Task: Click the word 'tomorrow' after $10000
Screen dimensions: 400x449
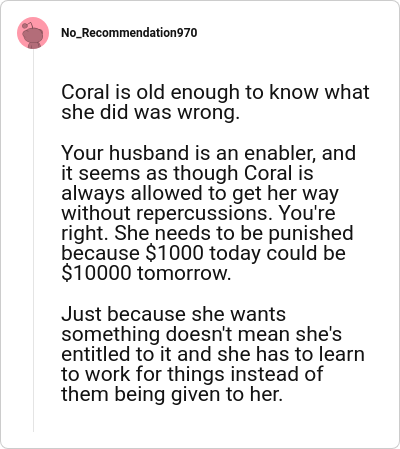Action: coord(184,273)
